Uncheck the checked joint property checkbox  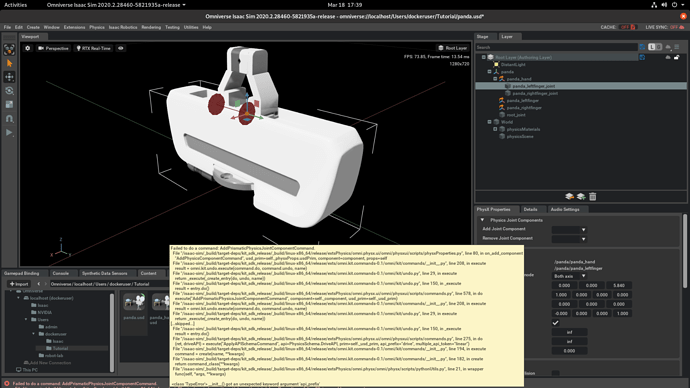pyautogui.click(x=555, y=323)
